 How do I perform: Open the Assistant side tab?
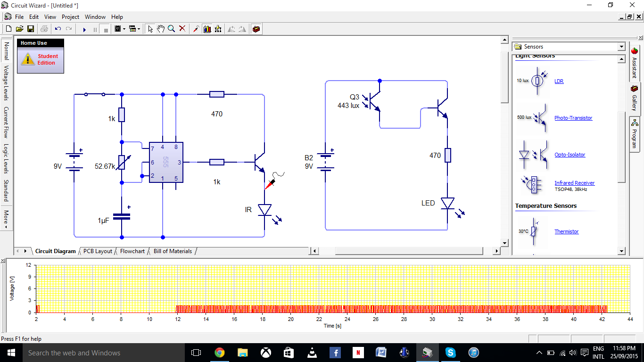pos(635,63)
